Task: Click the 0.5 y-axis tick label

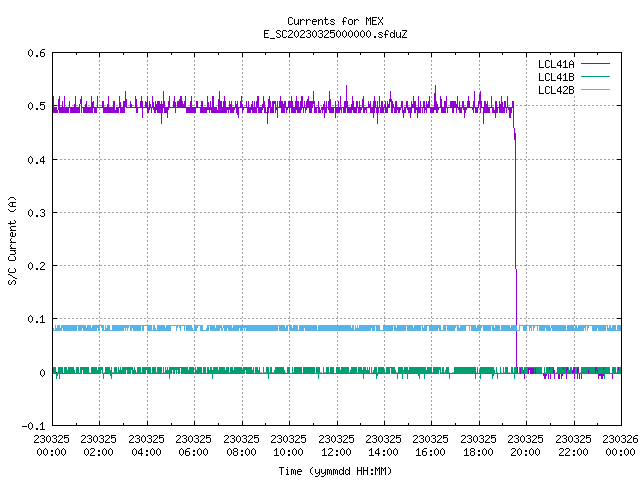Action: pos(36,106)
